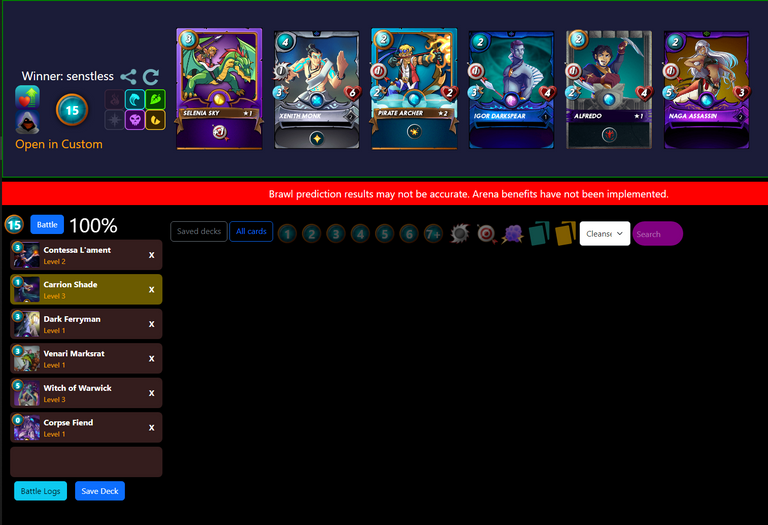Toggle the death skull splinter icon
This screenshot has height=525, width=768.
tap(135, 120)
